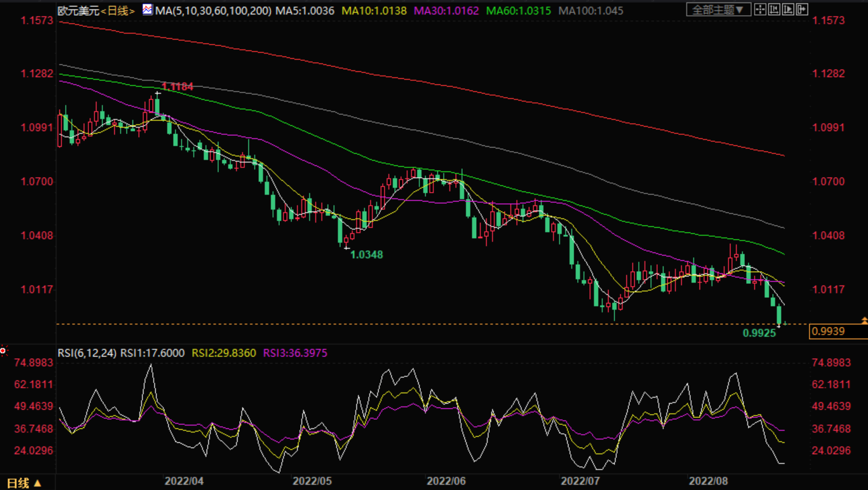Click the MA indicator chart icon
868x490 pixels.
(x=147, y=9)
